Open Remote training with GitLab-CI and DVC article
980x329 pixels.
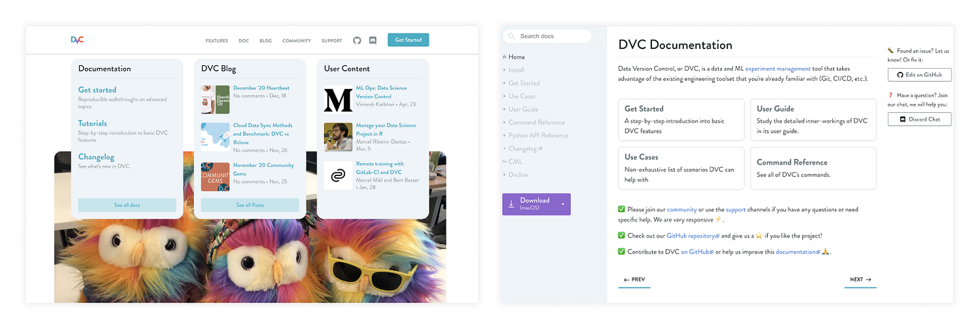[380, 168]
